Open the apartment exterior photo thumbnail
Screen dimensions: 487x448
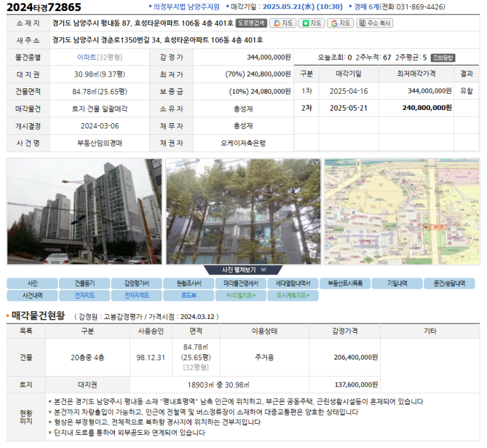[x=85, y=212]
